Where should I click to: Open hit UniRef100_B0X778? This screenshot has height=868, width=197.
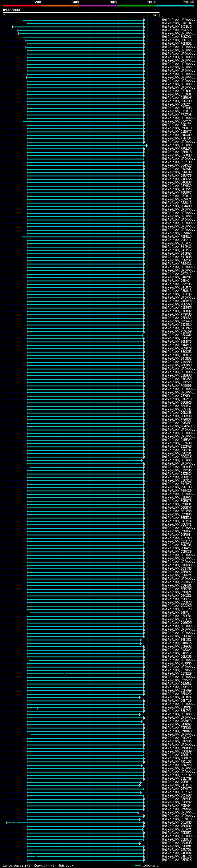[176, 30]
